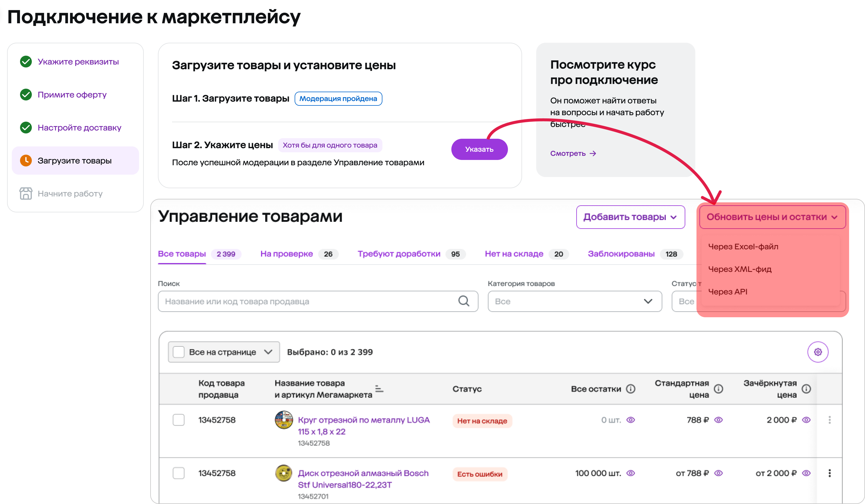Toggle eye icon next to 788 ₽ price
This screenshot has height=504, width=865.
pos(719,420)
